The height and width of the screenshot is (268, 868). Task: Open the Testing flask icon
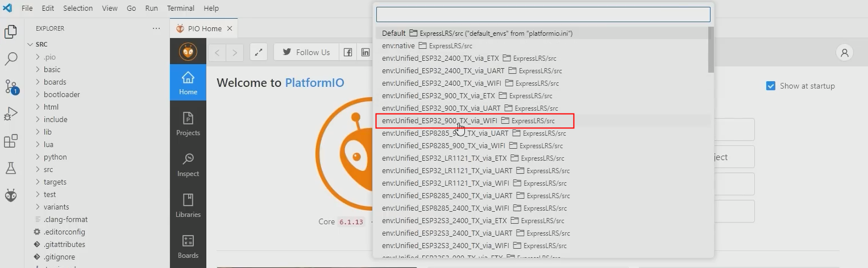pyautogui.click(x=11, y=168)
